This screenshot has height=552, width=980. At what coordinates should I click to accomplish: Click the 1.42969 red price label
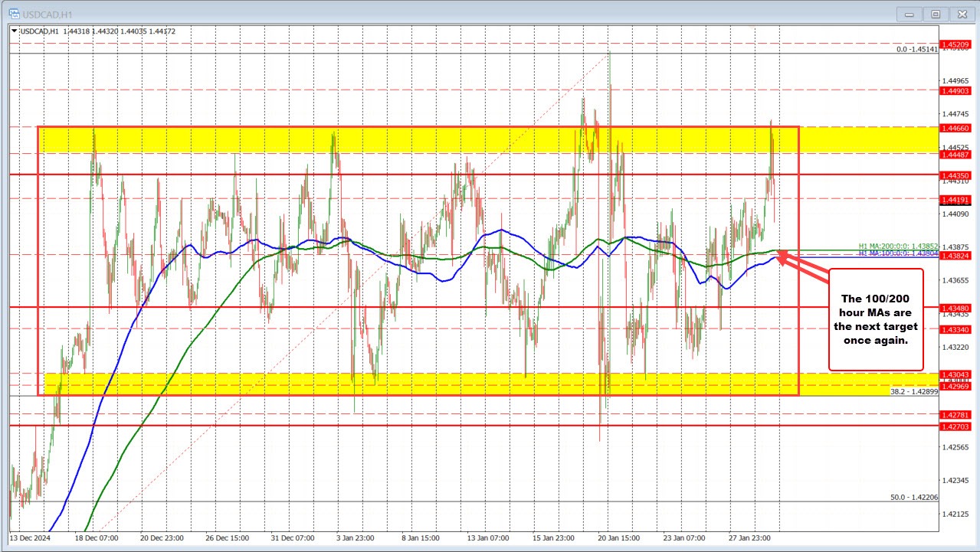pos(956,387)
